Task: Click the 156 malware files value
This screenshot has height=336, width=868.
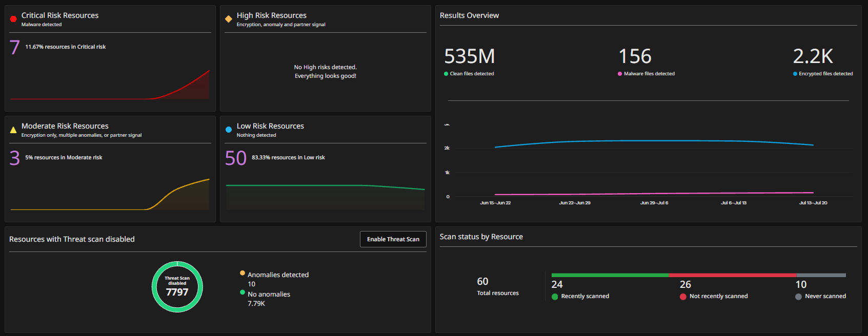Action: (x=635, y=56)
